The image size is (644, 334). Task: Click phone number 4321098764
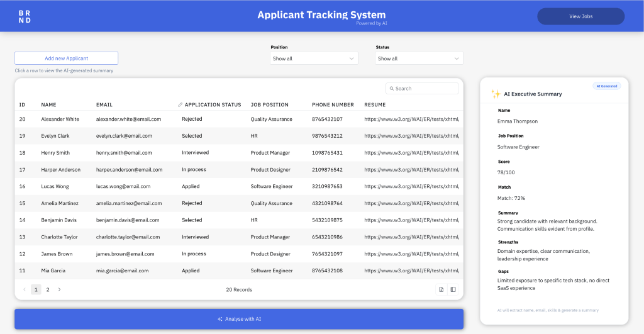coord(327,203)
